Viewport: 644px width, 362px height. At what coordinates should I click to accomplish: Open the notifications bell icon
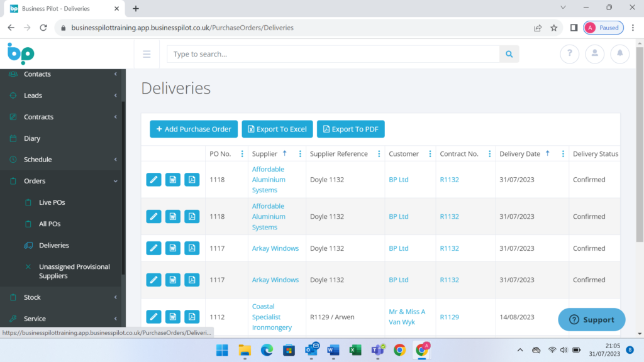[x=619, y=54]
